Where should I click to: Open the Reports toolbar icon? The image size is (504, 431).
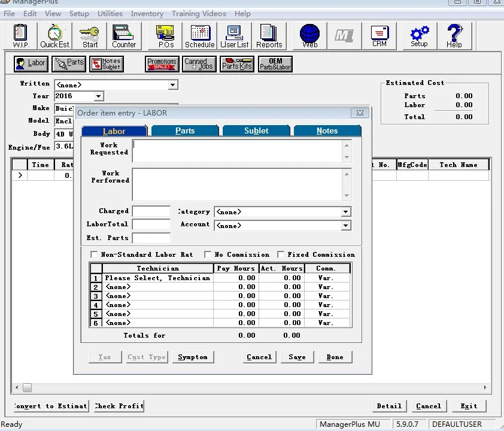(x=269, y=36)
